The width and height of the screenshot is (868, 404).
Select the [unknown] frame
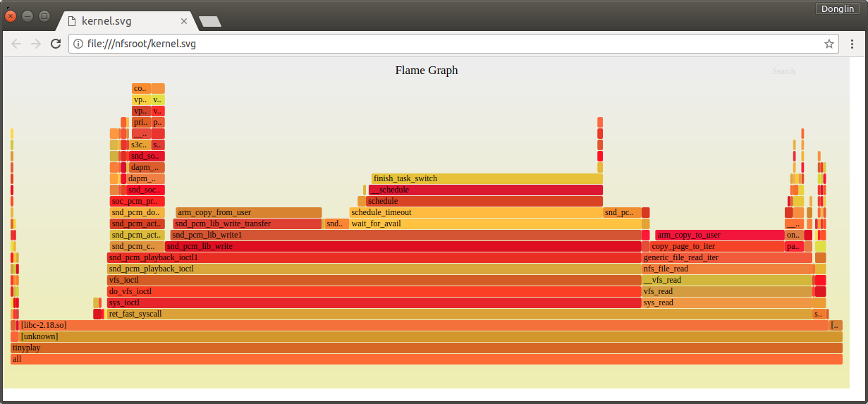[429, 336]
